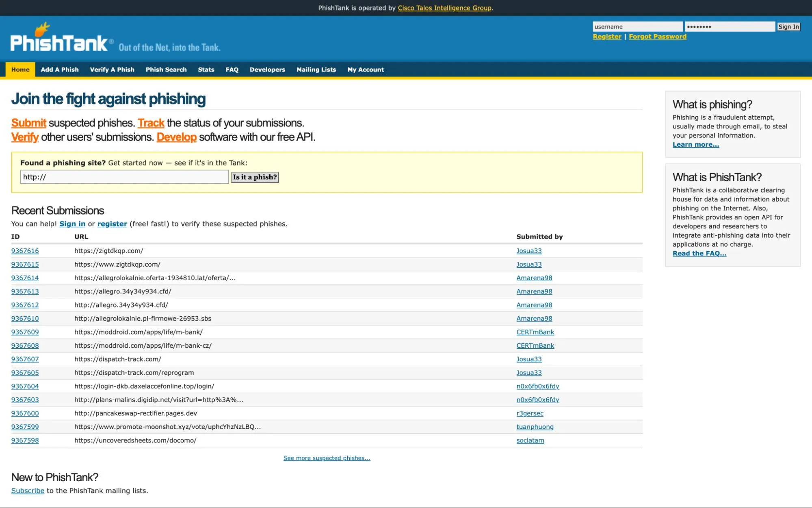This screenshot has height=508, width=812.
Task: Click the Sign In button
Action: tap(788, 26)
